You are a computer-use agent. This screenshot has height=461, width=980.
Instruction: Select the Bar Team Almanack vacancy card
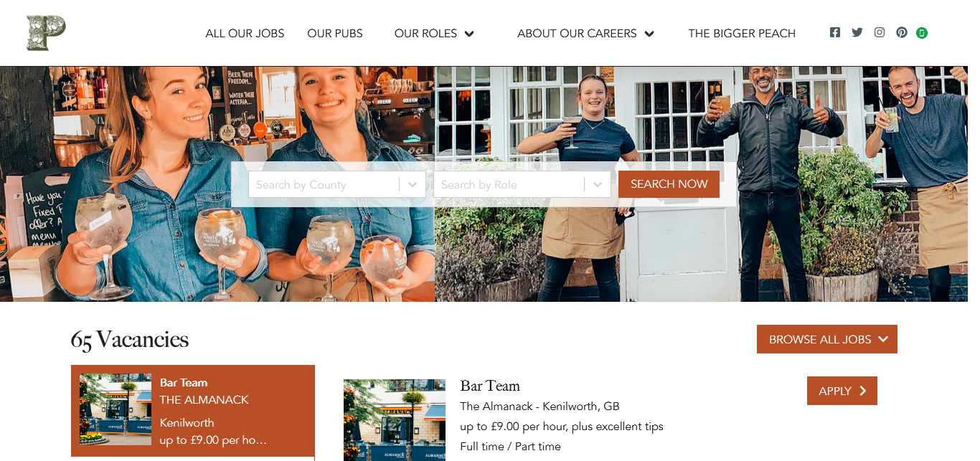pos(193,411)
